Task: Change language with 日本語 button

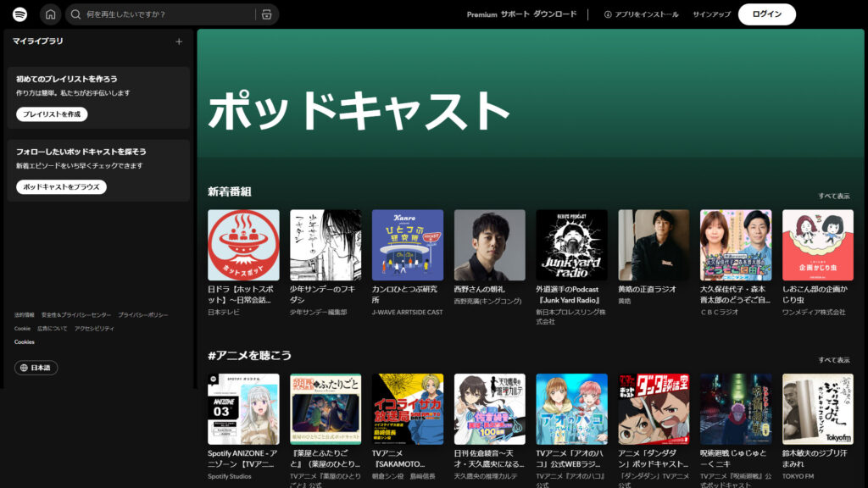Action: (x=36, y=368)
